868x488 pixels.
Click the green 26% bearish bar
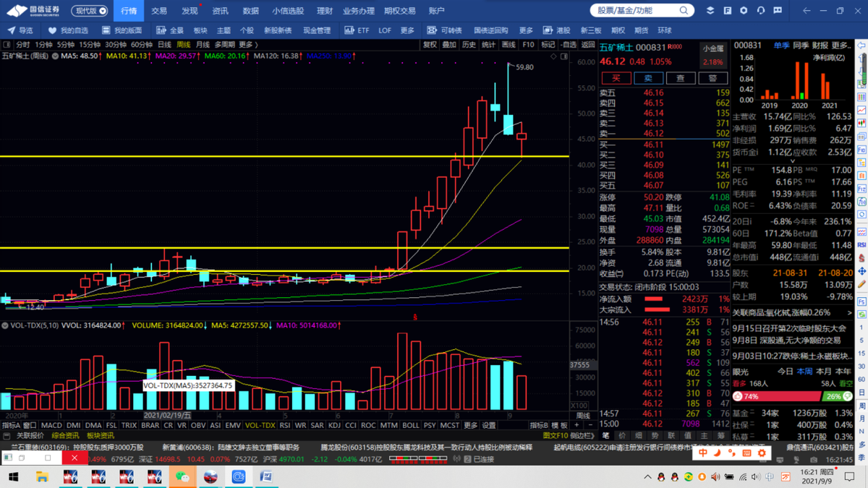pyautogui.click(x=838, y=396)
